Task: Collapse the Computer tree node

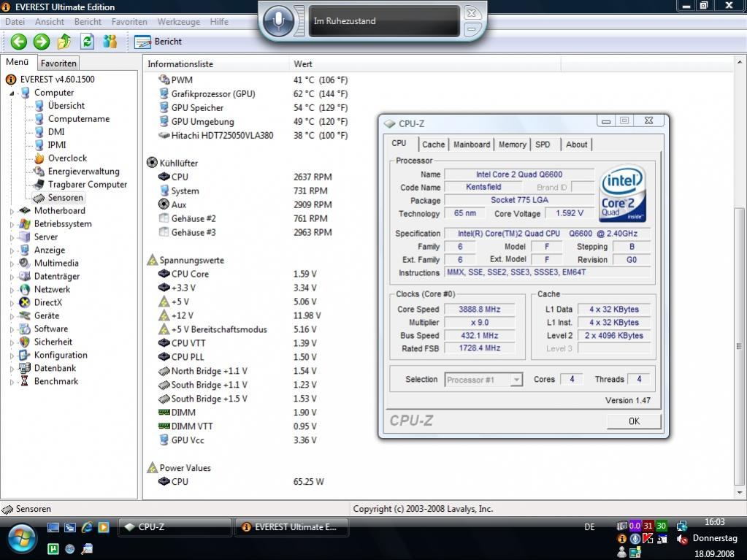Action: tap(12, 93)
